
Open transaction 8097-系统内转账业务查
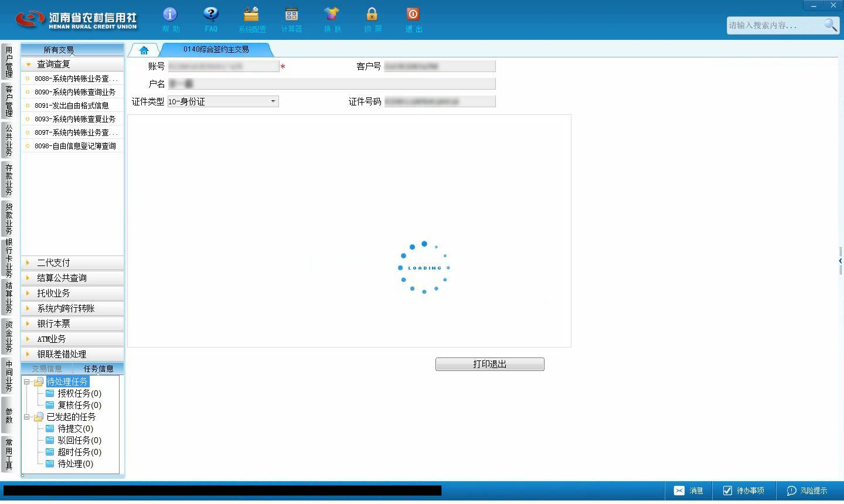coord(72,132)
